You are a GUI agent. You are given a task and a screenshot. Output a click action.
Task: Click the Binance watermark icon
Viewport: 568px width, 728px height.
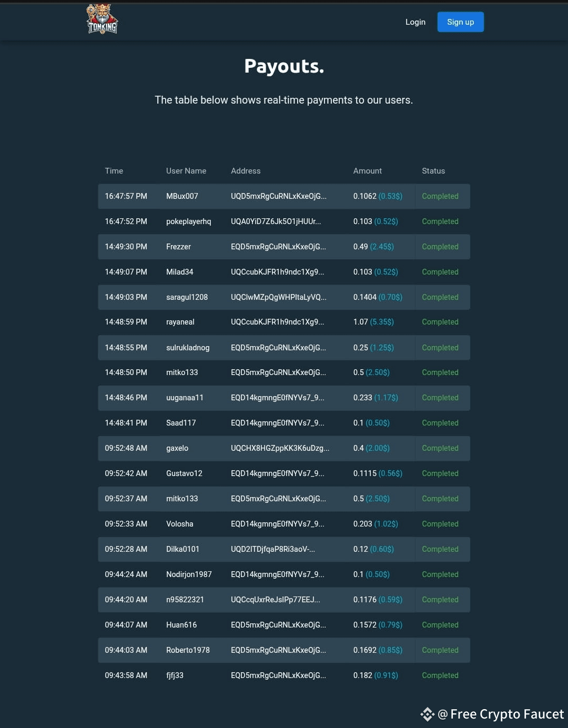tap(428, 714)
